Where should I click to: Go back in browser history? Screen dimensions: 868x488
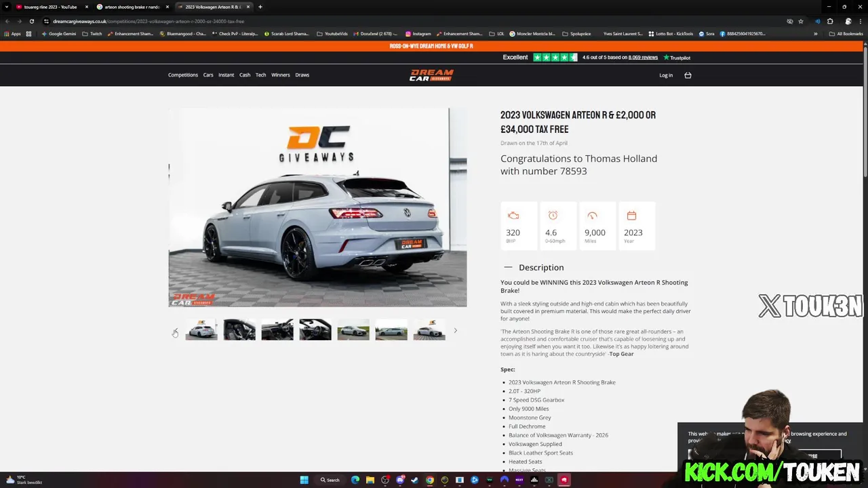point(7,21)
